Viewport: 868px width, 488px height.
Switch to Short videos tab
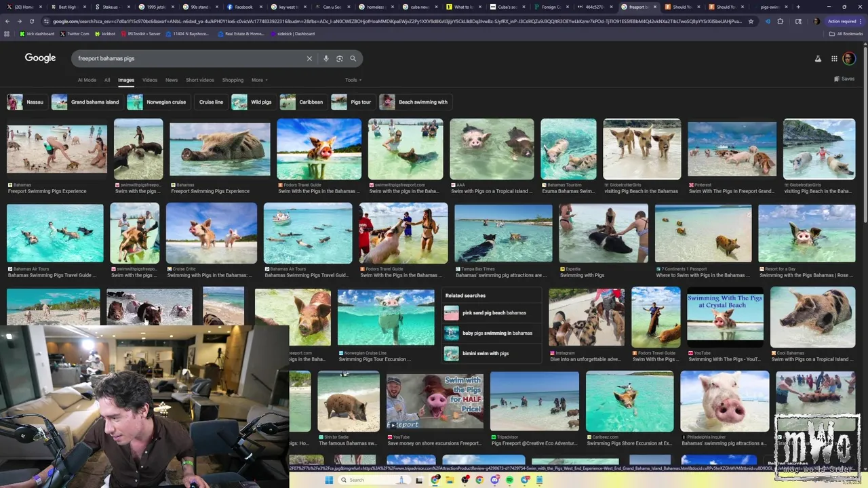[x=200, y=80]
